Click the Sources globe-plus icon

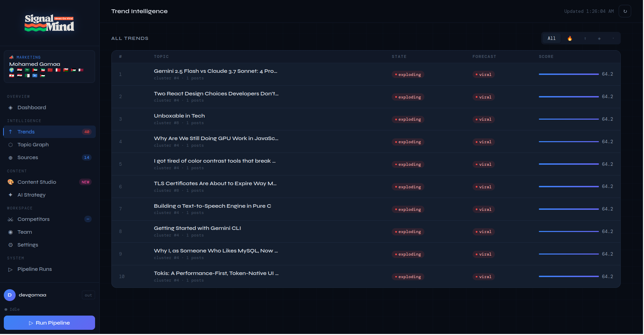tap(10, 158)
